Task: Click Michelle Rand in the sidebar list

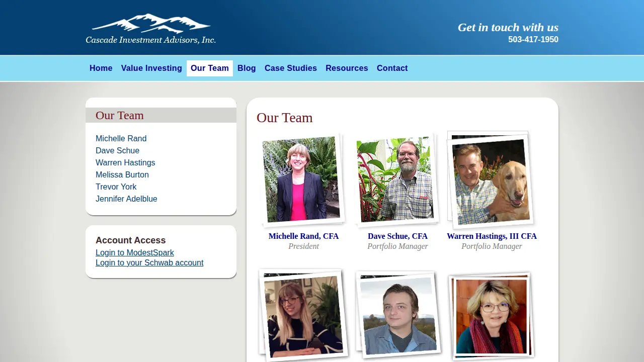Action: (x=121, y=139)
